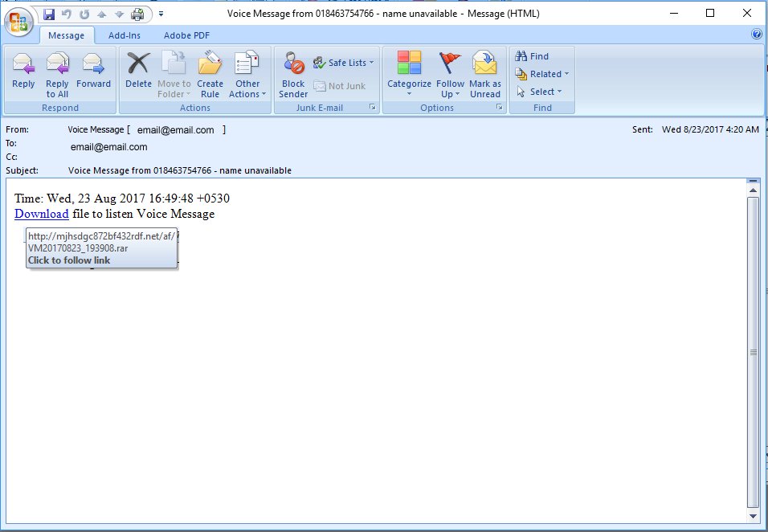Open Junk E-mail options dialog launcher
This screenshot has width=768, height=532.
click(373, 107)
